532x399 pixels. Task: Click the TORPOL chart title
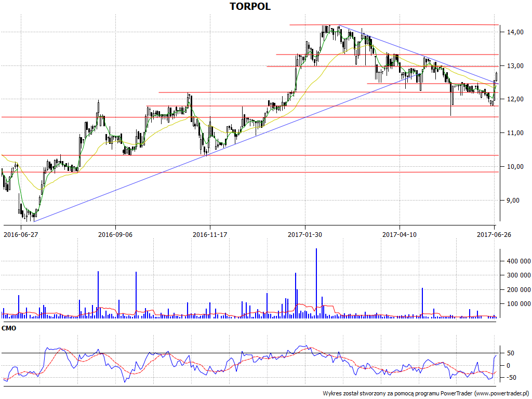click(250, 6)
